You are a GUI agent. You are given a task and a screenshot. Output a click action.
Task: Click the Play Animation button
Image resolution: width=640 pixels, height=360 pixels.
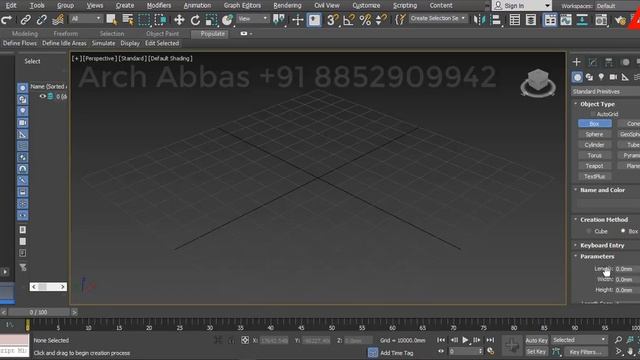point(465,340)
